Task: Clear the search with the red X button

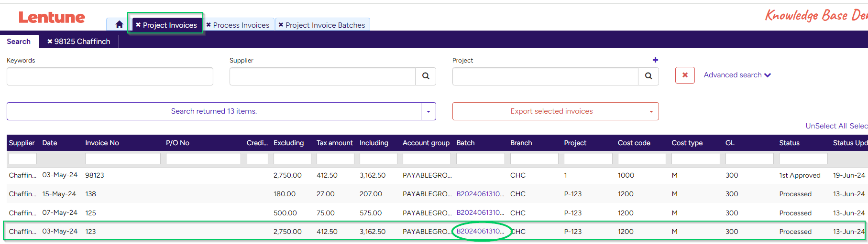Action: click(685, 75)
